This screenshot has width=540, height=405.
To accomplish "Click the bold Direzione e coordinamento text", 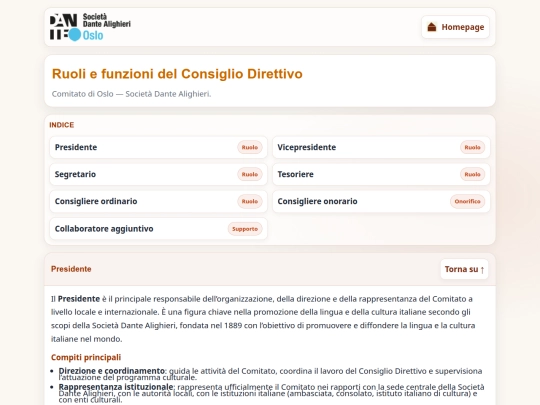I will pos(112,371).
